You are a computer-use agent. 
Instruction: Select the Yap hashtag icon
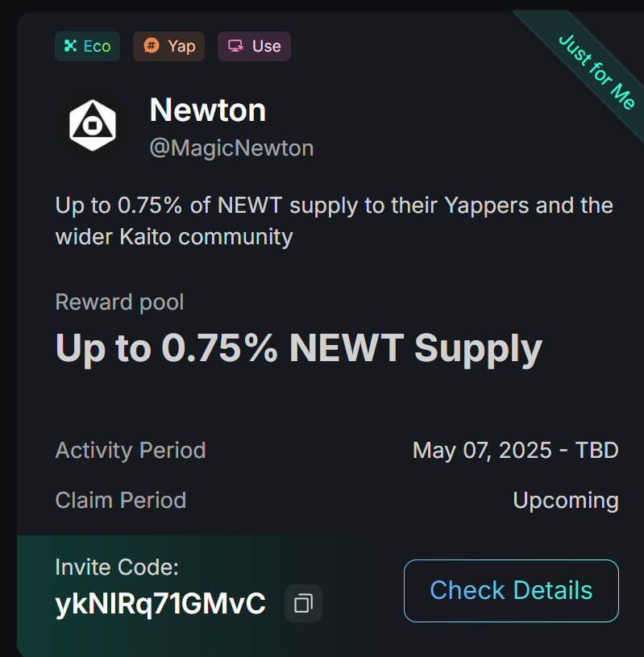(152, 46)
